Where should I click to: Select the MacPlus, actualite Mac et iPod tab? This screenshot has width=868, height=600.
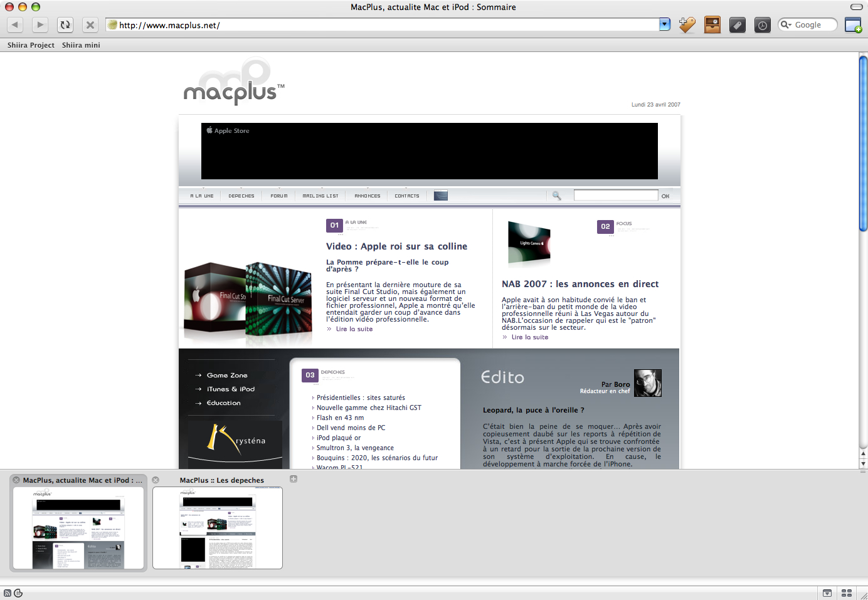pyautogui.click(x=83, y=480)
